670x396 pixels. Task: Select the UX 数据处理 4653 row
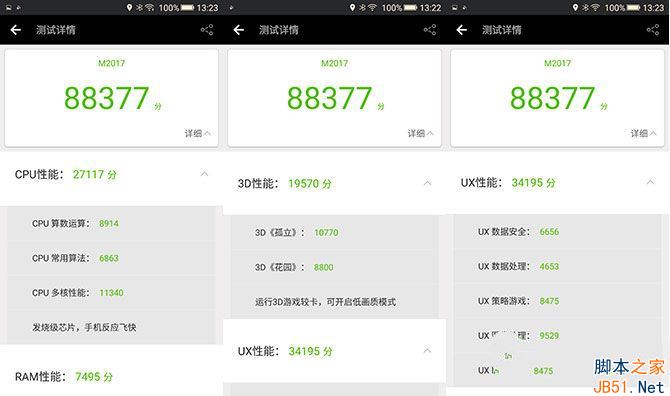click(x=557, y=266)
